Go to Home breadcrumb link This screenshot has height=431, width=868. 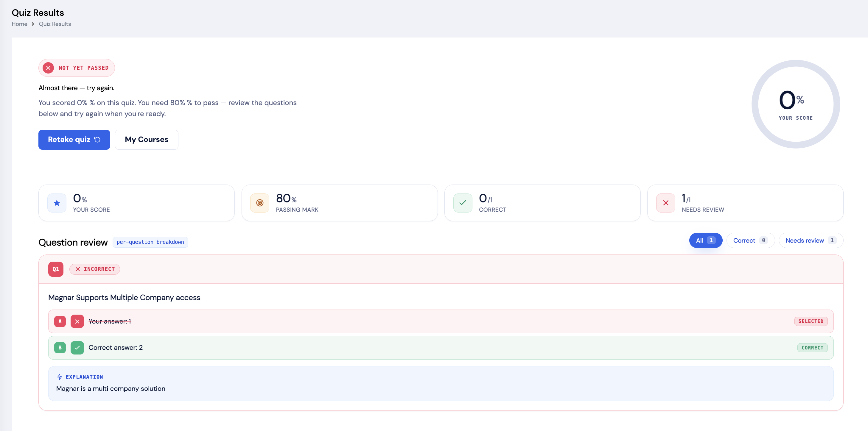pyautogui.click(x=20, y=24)
